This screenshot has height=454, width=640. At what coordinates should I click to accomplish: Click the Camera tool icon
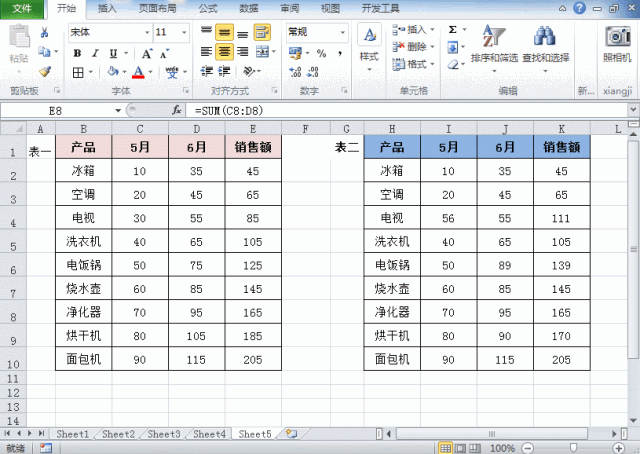click(617, 38)
